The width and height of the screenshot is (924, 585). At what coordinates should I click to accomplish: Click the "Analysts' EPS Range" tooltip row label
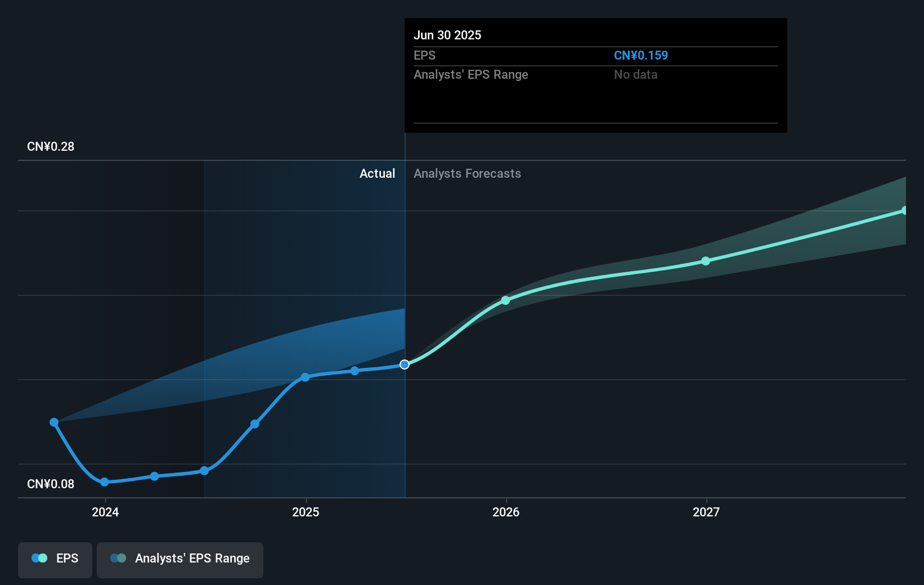pos(471,75)
